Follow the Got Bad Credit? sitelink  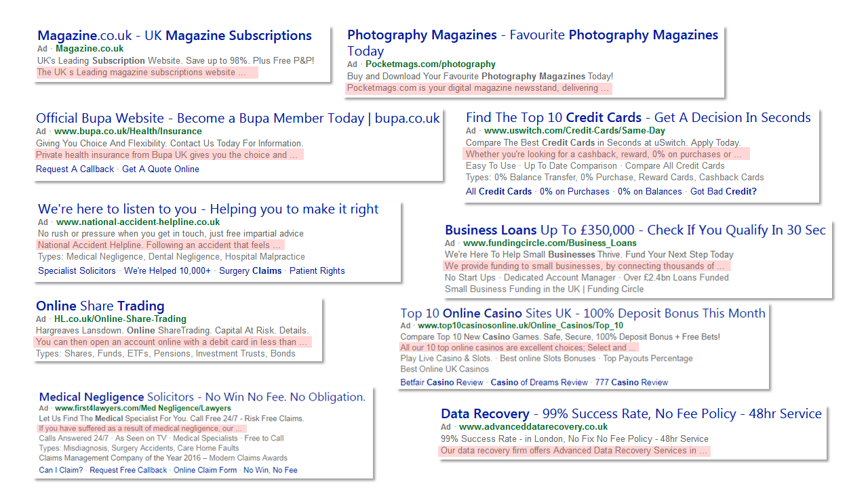[x=724, y=192]
